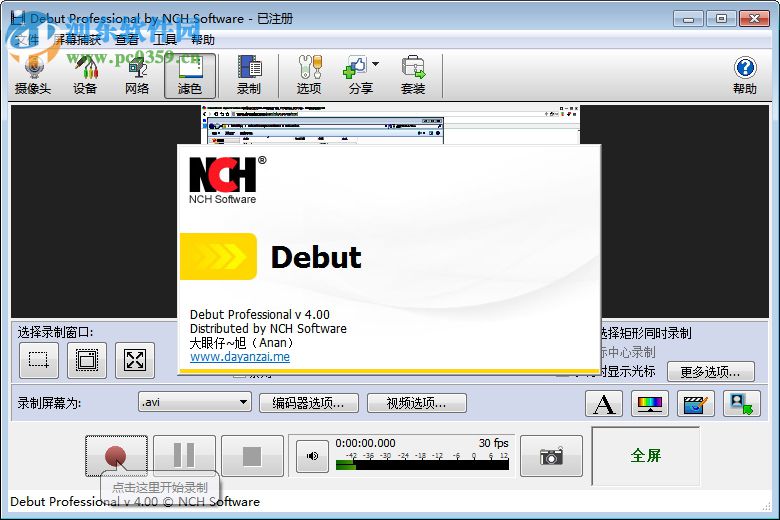The height and width of the screenshot is (520, 780).
Task: Click the preview screen thumbnail area
Action: coord(390,125)
